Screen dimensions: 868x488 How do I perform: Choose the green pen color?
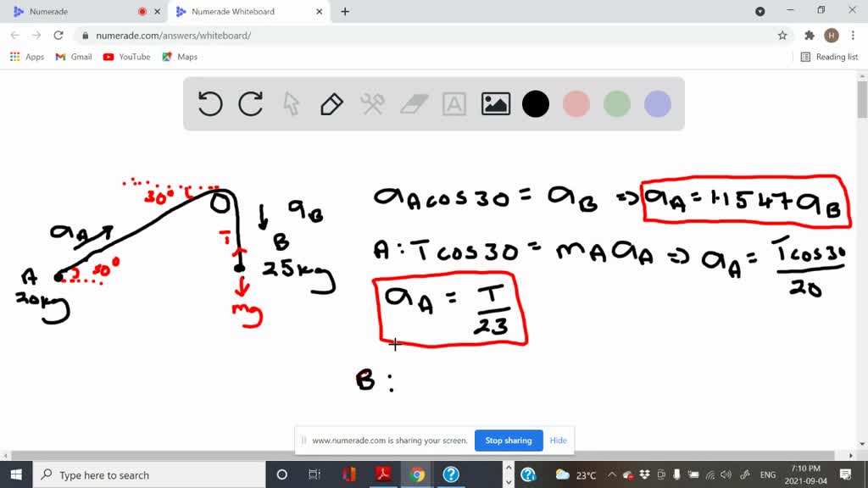point(617,104)
